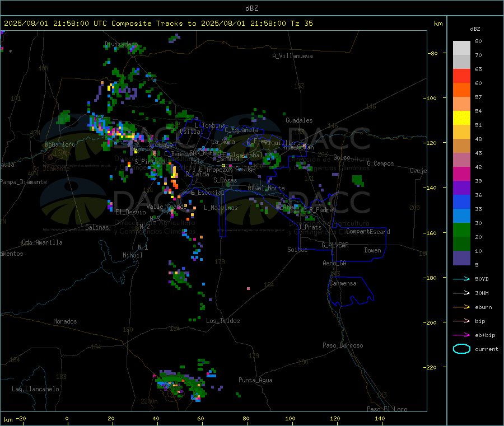Click the dBZ title at top

[251, 8]
